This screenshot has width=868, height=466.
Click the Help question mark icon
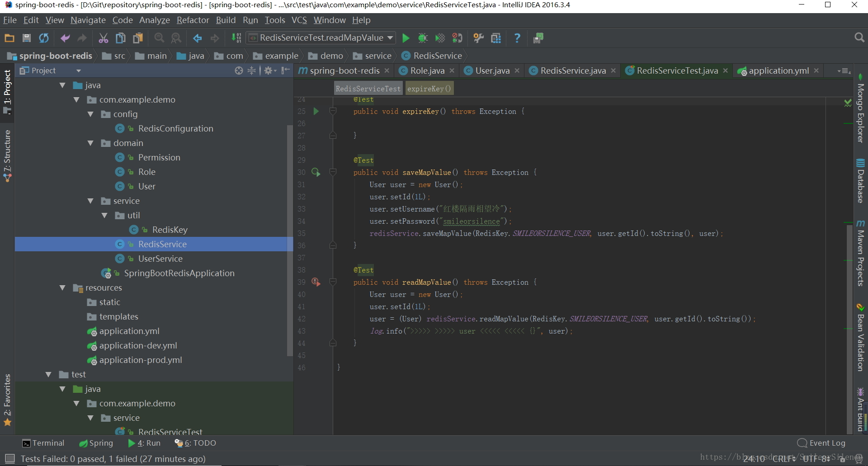[x=517, y=38]
